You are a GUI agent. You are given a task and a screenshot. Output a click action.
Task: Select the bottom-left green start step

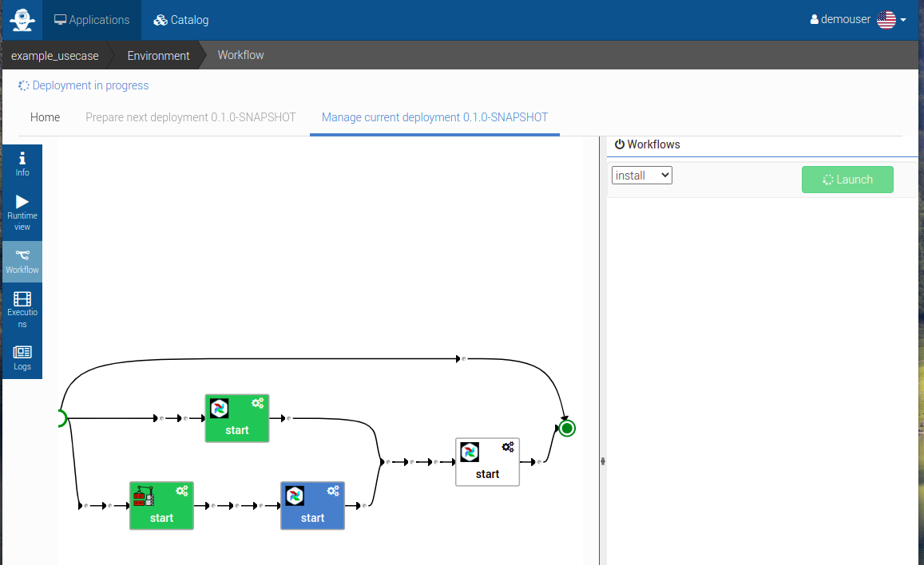[161, 506]
